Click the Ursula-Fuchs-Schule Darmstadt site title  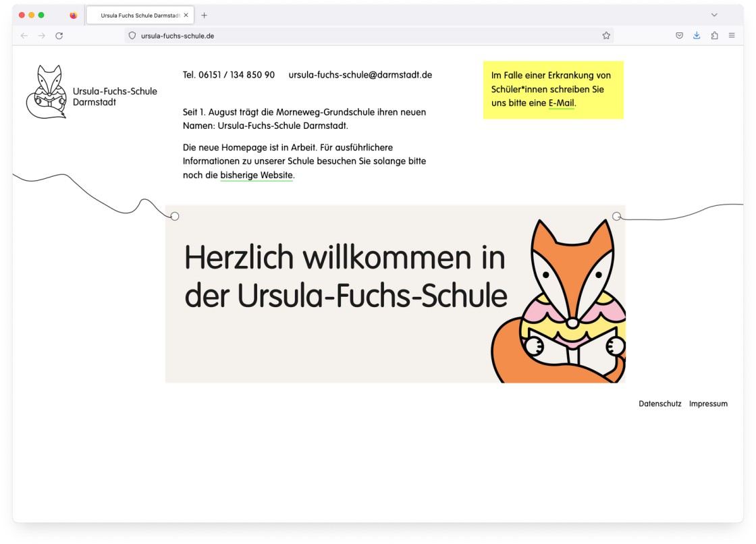[x=115, y=97]
